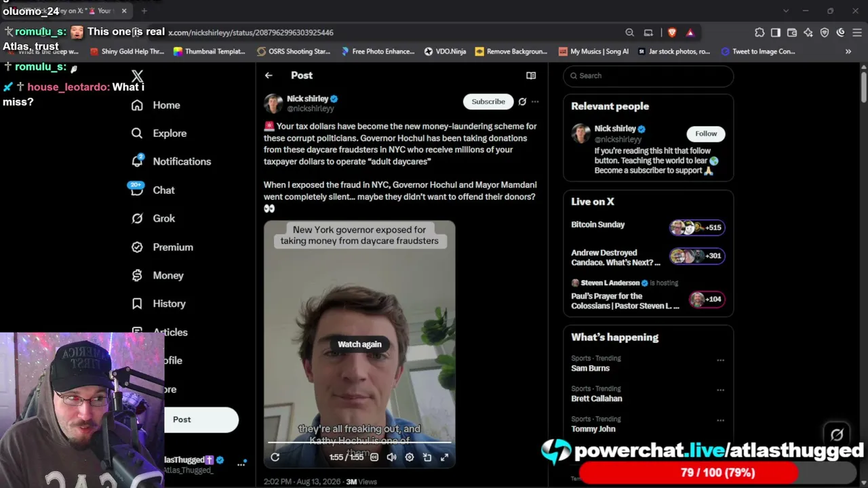Enter fullscreen on the video
This screenshot has height=488, width=868.
444,457
